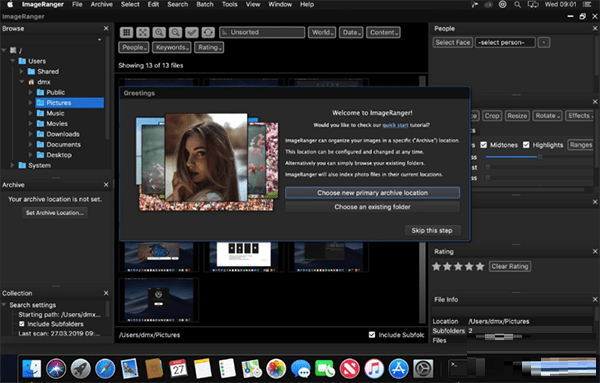Select thumbnail showing login screen on bottom row
Screen dimensions: 600x383
click(x=159, y=300)
